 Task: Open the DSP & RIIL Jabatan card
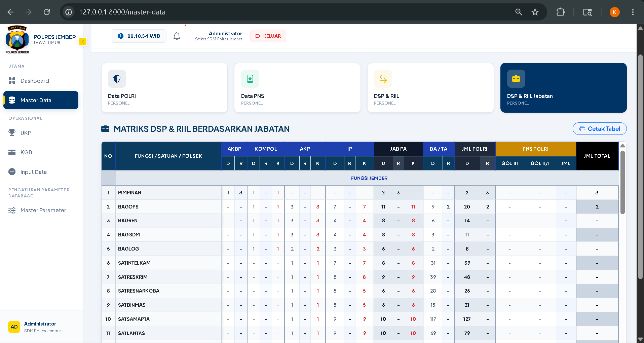tap(563, 88)
